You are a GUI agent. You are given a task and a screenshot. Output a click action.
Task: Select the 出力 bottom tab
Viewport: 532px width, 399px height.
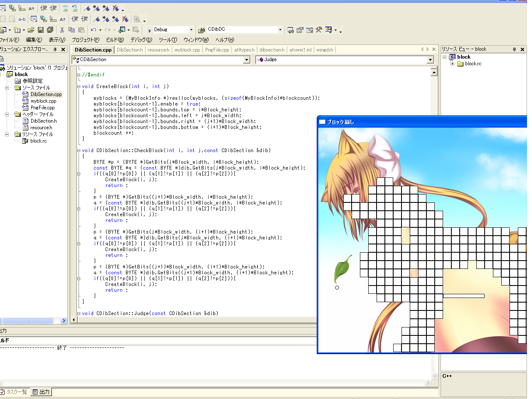pos(41,392)
